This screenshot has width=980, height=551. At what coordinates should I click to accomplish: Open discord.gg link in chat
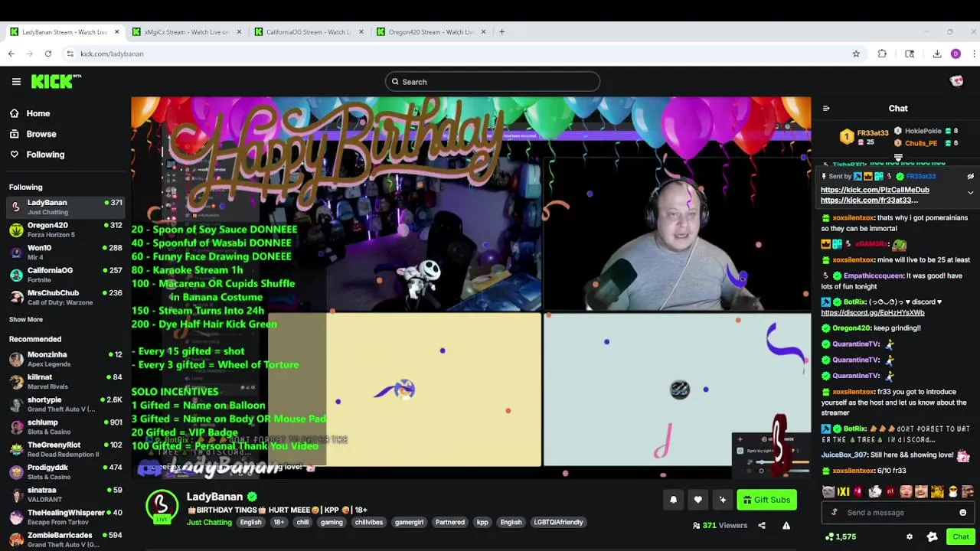click(x=873, y=313)
